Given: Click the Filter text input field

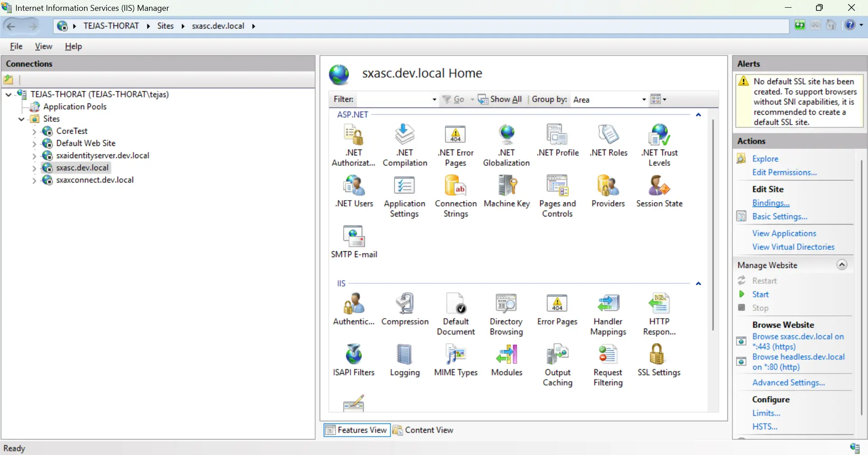Looking at the screenshot, I should (392, 99).
